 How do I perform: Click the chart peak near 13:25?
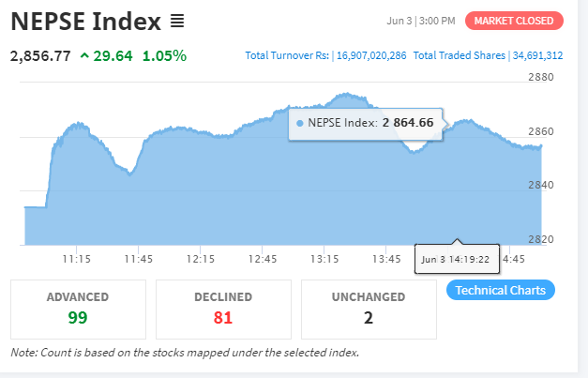(346, 94)
